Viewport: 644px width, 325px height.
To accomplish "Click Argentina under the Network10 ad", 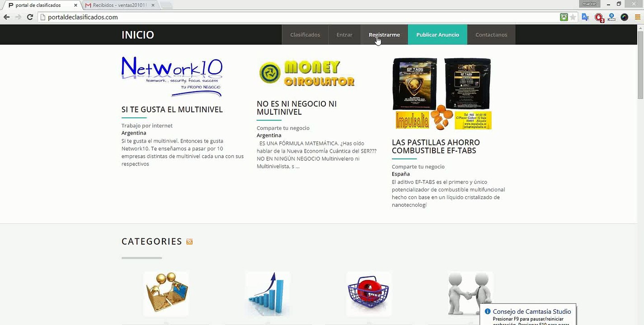I will point(134,133).
